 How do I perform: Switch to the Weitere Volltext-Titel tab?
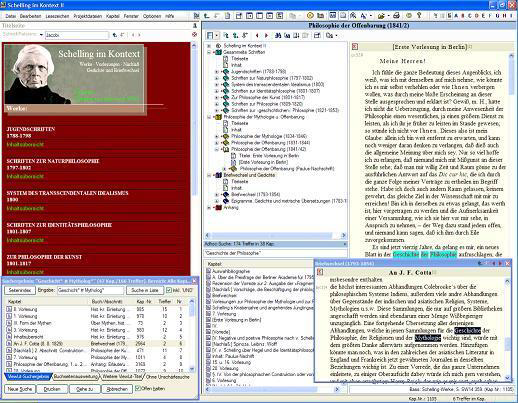click(x=121, y=377)
